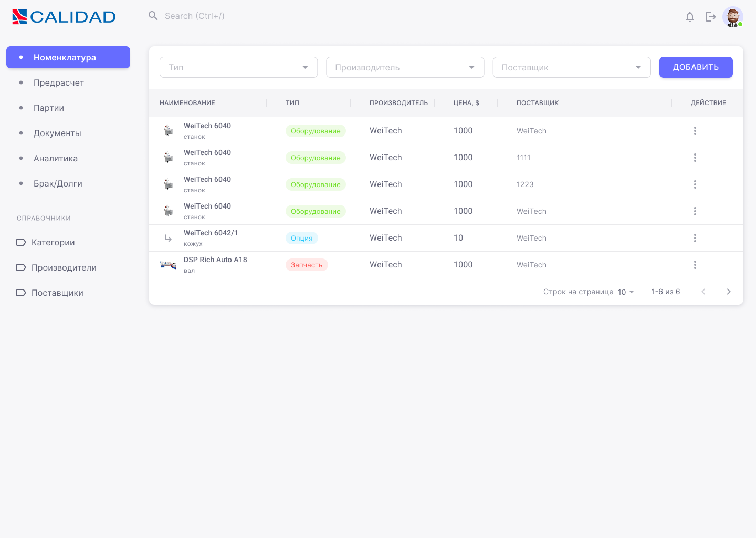This screenshot has width=756, height=538.
Task: Sort by ПРОИЗВОДИТЕЛЬ column header
Action: [x=399, y=103]
